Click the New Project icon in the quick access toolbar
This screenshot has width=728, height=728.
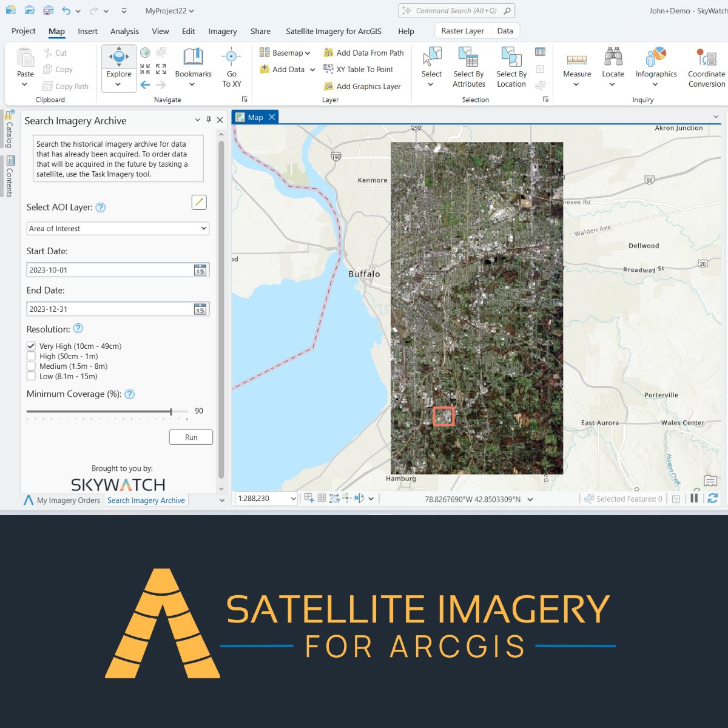[x=10, y=10]
